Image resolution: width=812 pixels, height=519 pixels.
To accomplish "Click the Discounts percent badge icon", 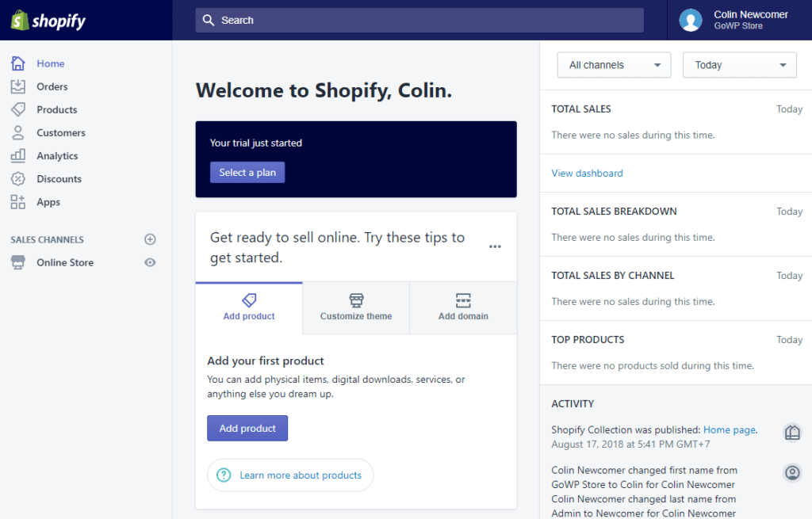I will coord(18,178).
